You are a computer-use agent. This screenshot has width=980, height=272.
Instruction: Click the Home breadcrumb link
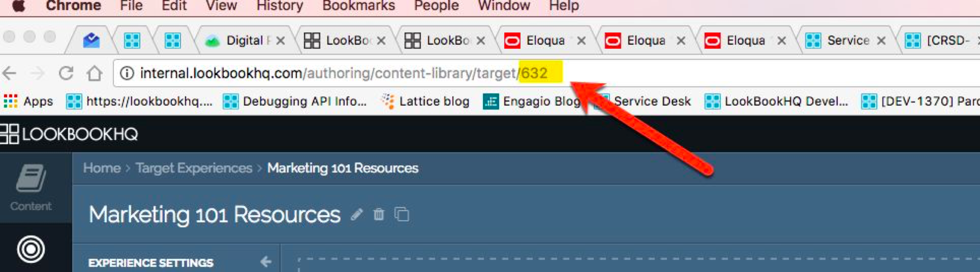pos(102,168)
